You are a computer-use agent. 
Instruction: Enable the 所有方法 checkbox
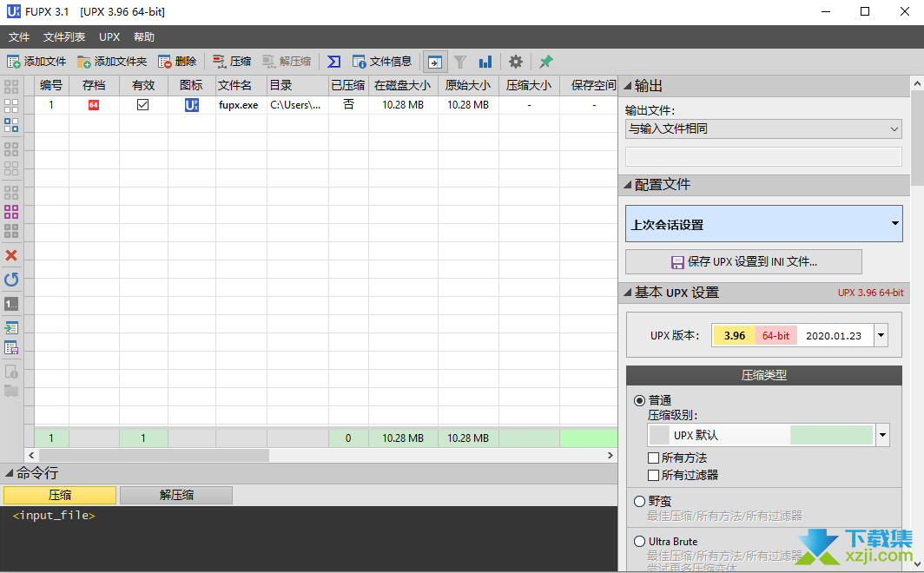coord(653,458)
